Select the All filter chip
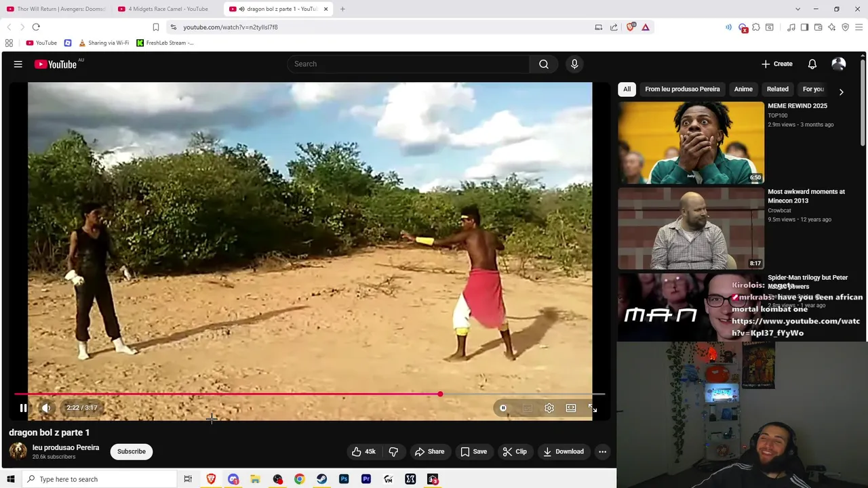Screen dimensions: 868x488 [627, 89]
